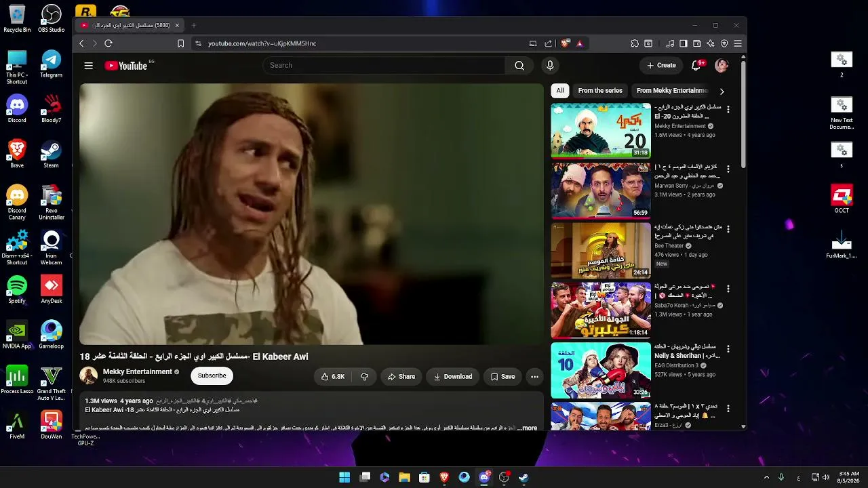
Task: Open options for Marwan Serry video
Action: tap(728, 169)
